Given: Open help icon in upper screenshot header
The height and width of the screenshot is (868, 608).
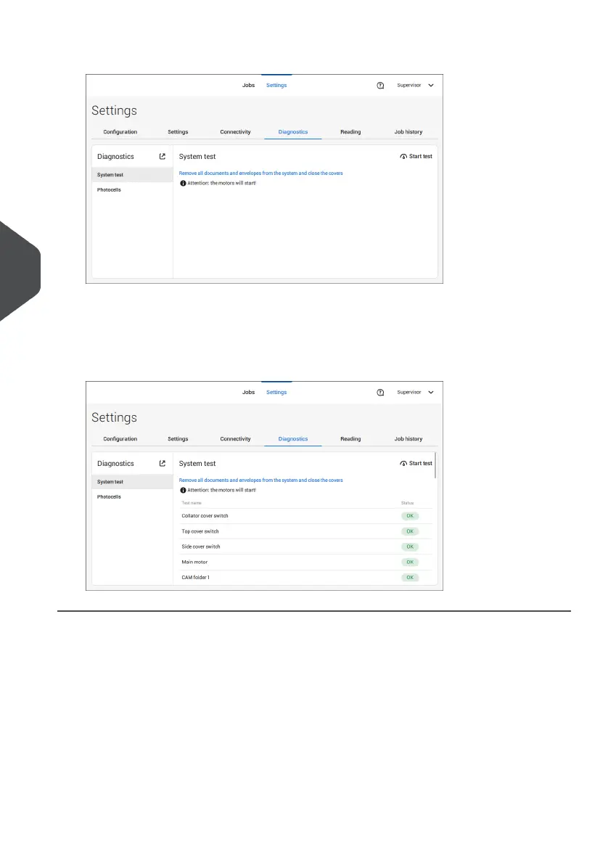Looking at the screenshot, I should (x=380, y=85).
